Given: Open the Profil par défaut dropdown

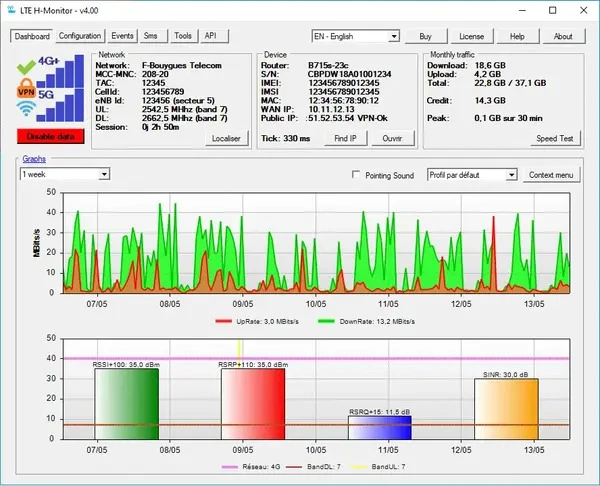Looking at the screenshot, I should (471, 175).
